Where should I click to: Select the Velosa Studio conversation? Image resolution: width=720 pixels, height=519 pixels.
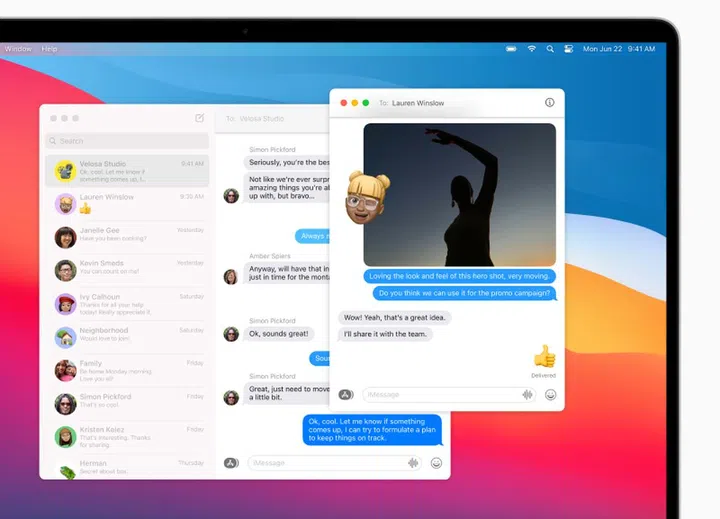127,171
